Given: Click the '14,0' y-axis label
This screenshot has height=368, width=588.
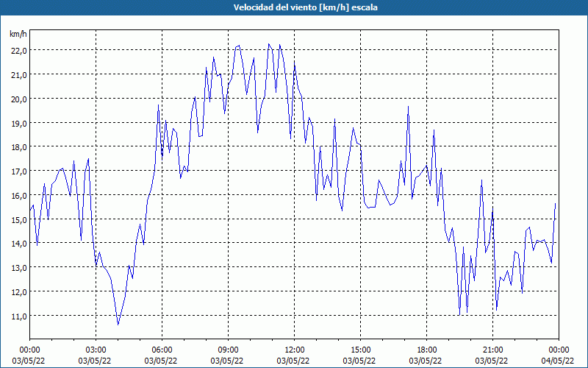Looking at the screenshot, I should tap(19, 244).
